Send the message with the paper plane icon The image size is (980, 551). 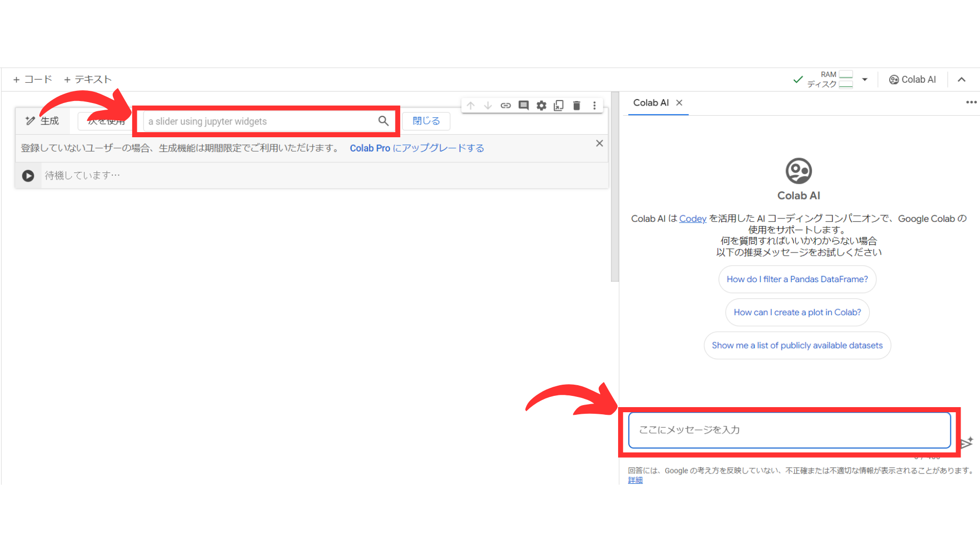(967, 443)
